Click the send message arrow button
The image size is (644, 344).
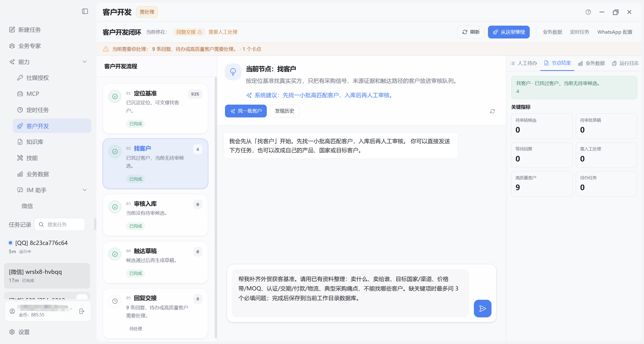482,308
